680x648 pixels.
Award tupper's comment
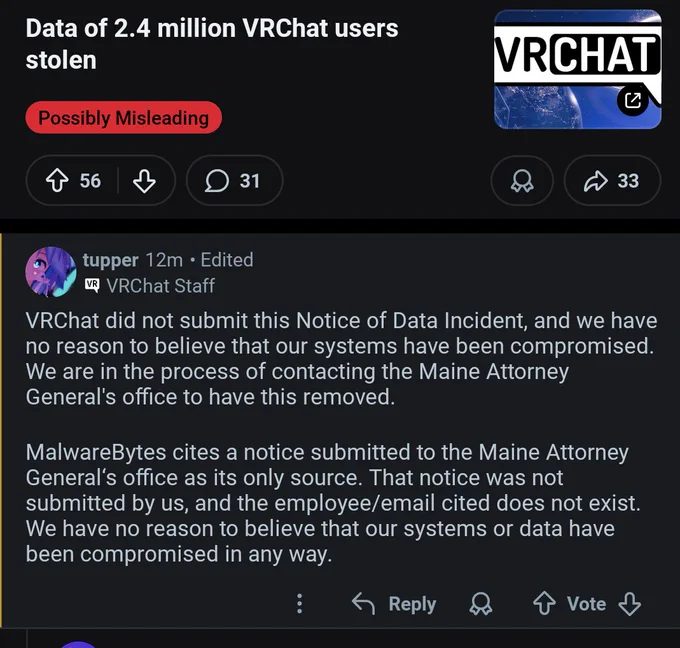coord(481,603)
